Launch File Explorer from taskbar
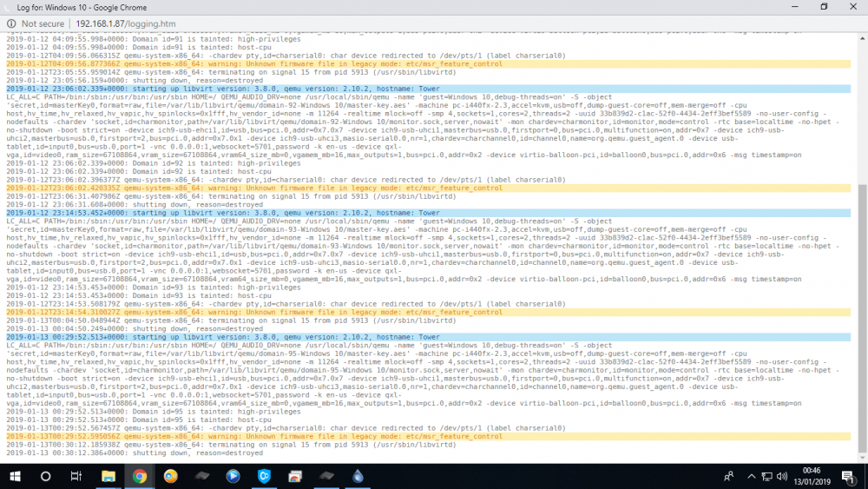Viewport: 868px width, 489px height. click(108, 476)
